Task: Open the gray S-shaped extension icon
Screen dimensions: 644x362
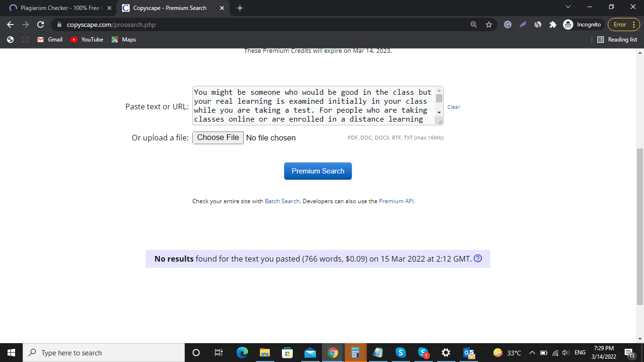Action: (x=538, y=25)
